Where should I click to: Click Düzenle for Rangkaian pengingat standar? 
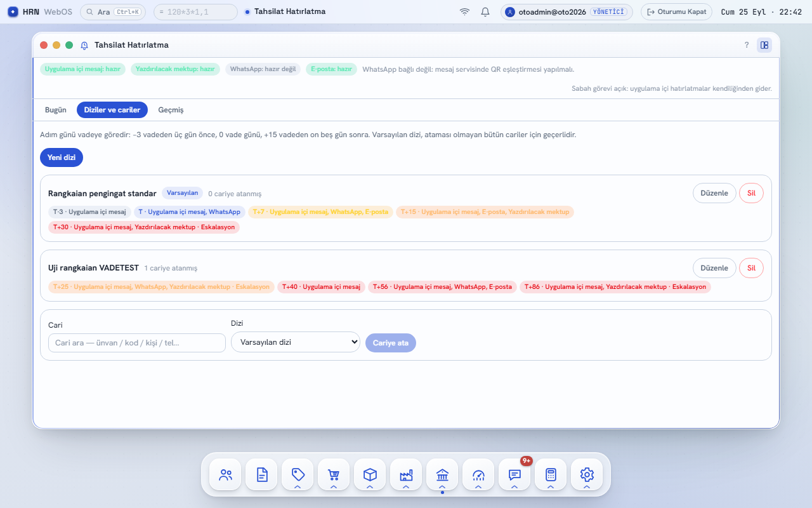tap(714, 193)
